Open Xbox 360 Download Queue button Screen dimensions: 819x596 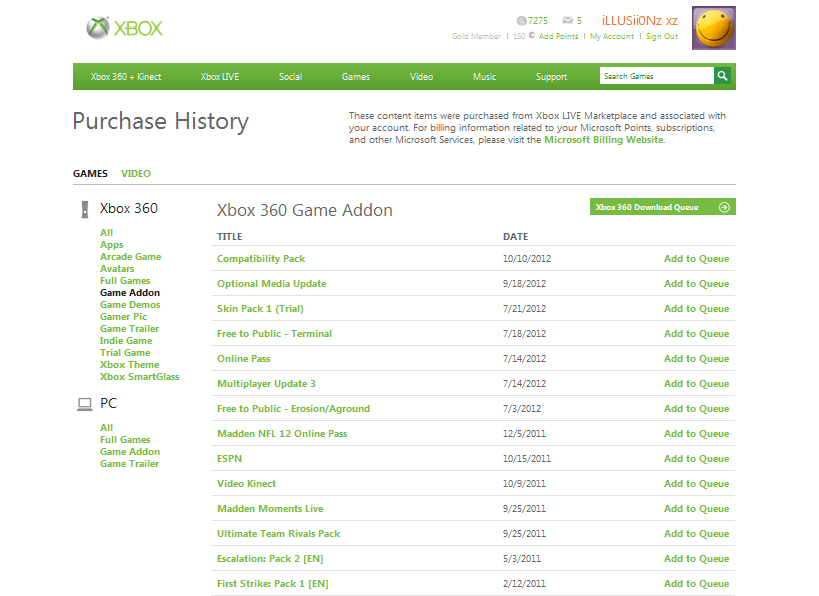pos(663,207)
